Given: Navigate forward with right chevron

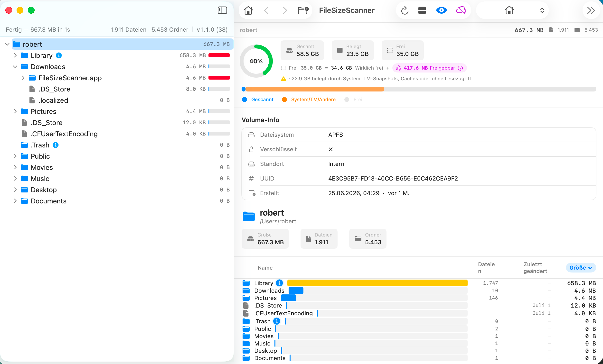Looking at the screenshot, I should pos(285,10).
